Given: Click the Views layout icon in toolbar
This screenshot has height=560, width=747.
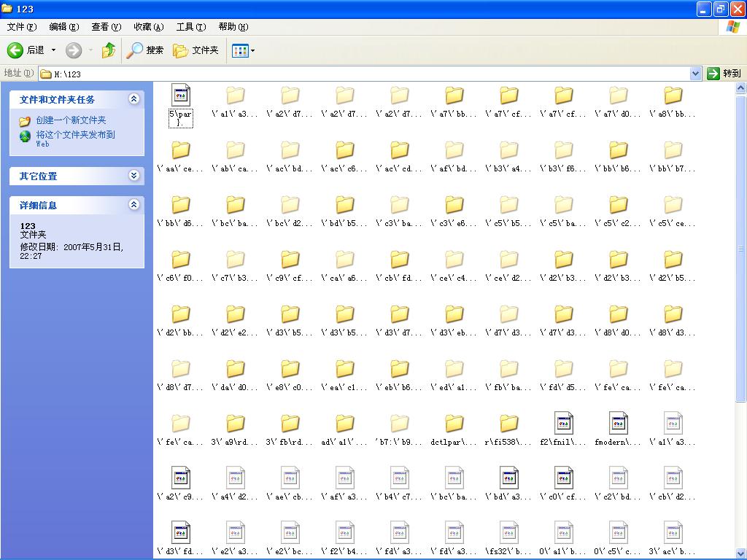Looking at the screenshot, I should point(239,50).
